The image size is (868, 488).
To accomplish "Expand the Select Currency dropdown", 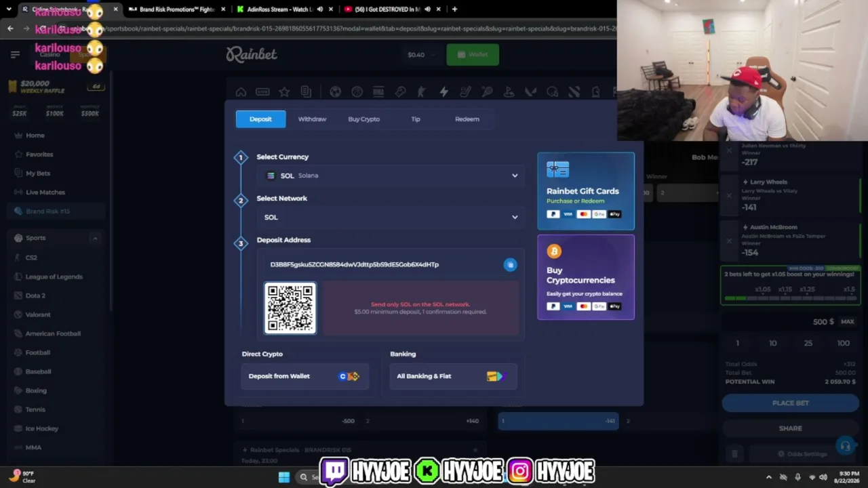I will 391,176.
